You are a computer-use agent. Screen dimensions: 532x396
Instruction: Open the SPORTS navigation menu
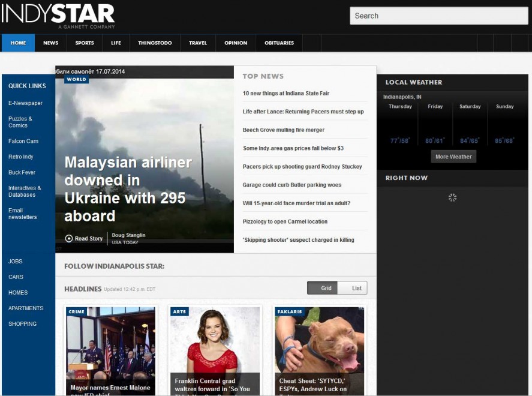(85, 43)
